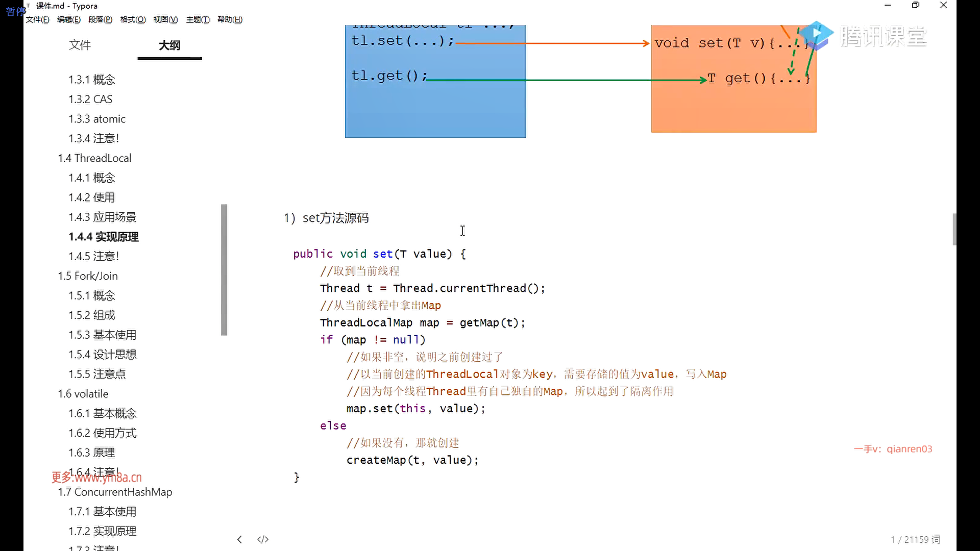Switch to the 文件 sidebar tab
The width and height of the screenshot is (980, 551).
[80, 45]
